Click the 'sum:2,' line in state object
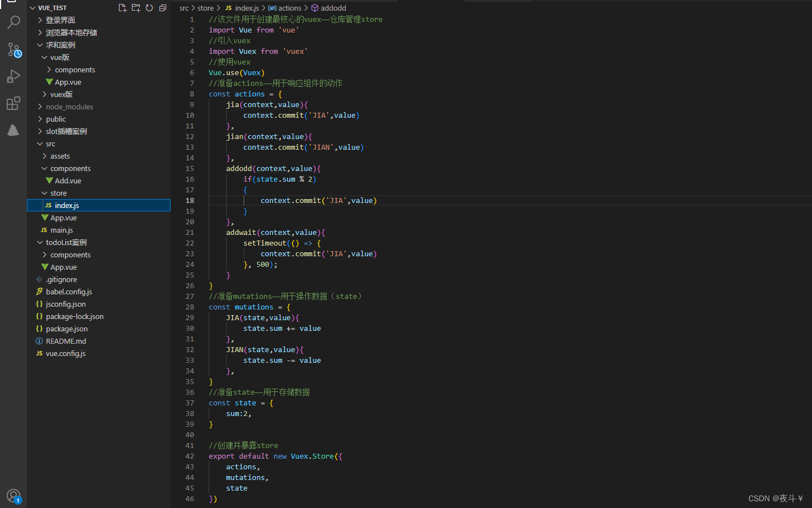Viewport: 812px width, 508px height. (239, 413)
